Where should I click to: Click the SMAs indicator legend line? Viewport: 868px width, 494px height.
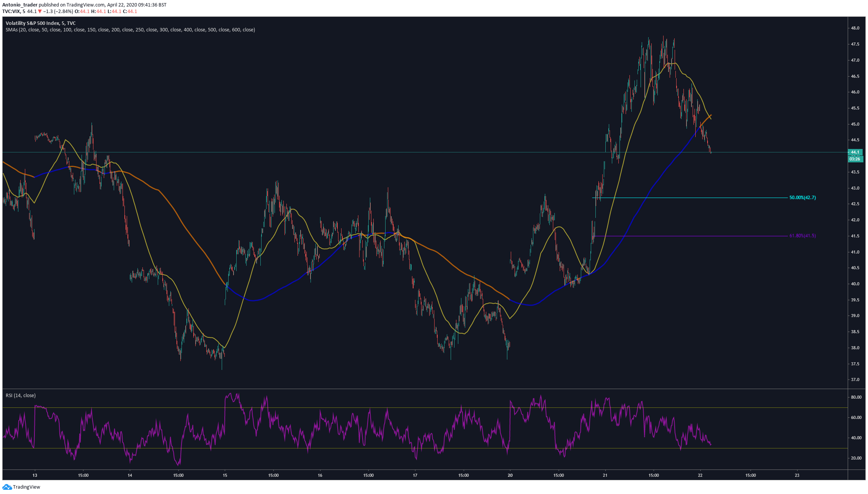[130, 30]
